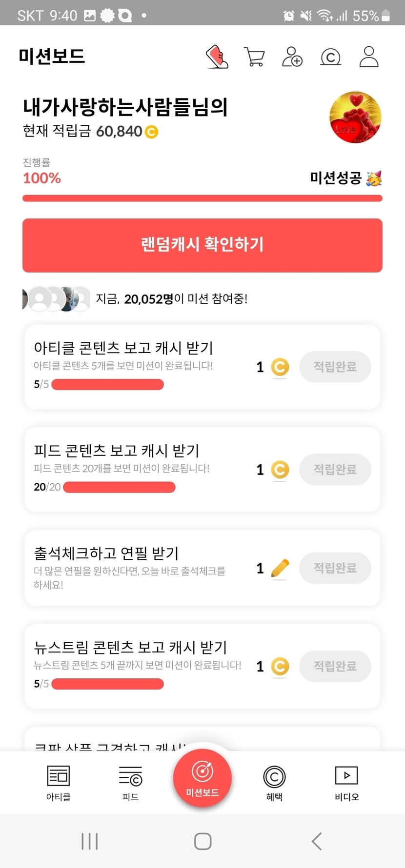The image size is (405, 868).
Task: Tap the invite friend icon
Action: [292, 57]
